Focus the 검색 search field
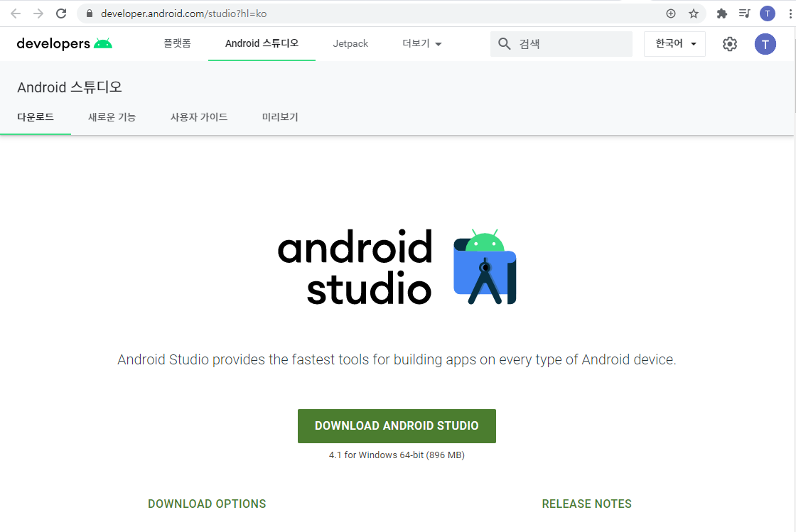 click(561, 43)
